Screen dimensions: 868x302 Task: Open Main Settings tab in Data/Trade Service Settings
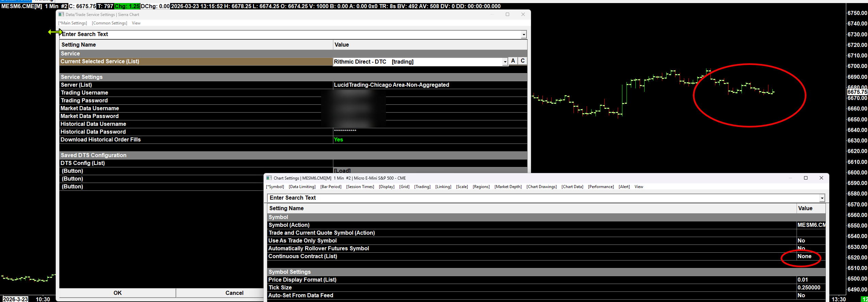click(x=72, y=23)
